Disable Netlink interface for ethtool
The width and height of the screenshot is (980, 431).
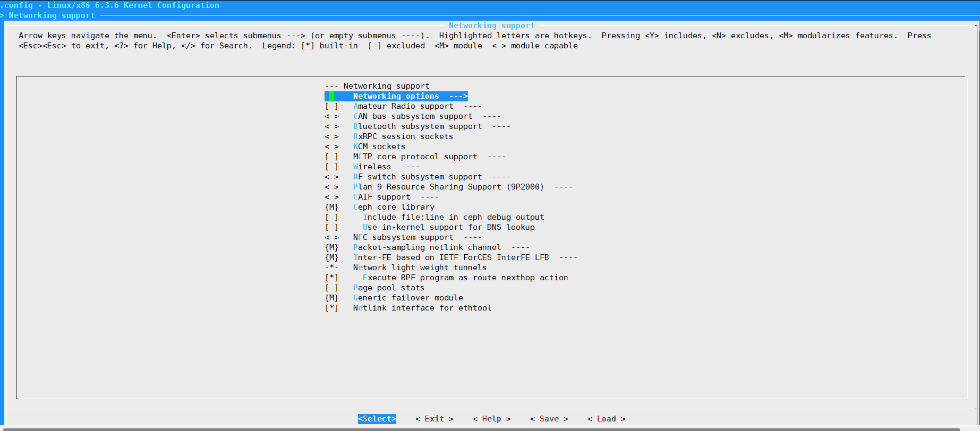(x=331, y=308)
